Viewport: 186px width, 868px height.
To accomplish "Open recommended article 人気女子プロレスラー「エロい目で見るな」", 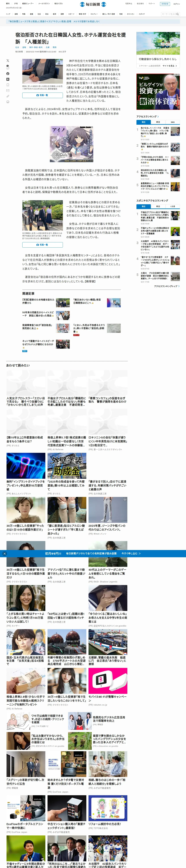I will coord(26,401).
